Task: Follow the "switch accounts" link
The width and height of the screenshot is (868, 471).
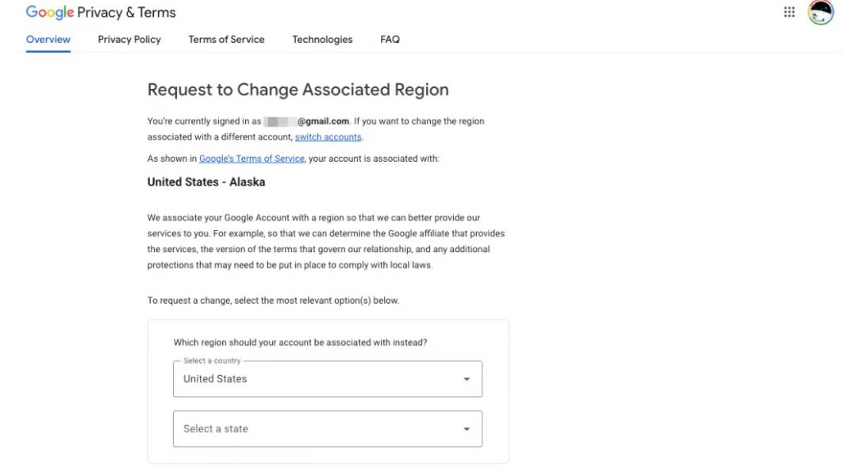Action: click(328, 137)
